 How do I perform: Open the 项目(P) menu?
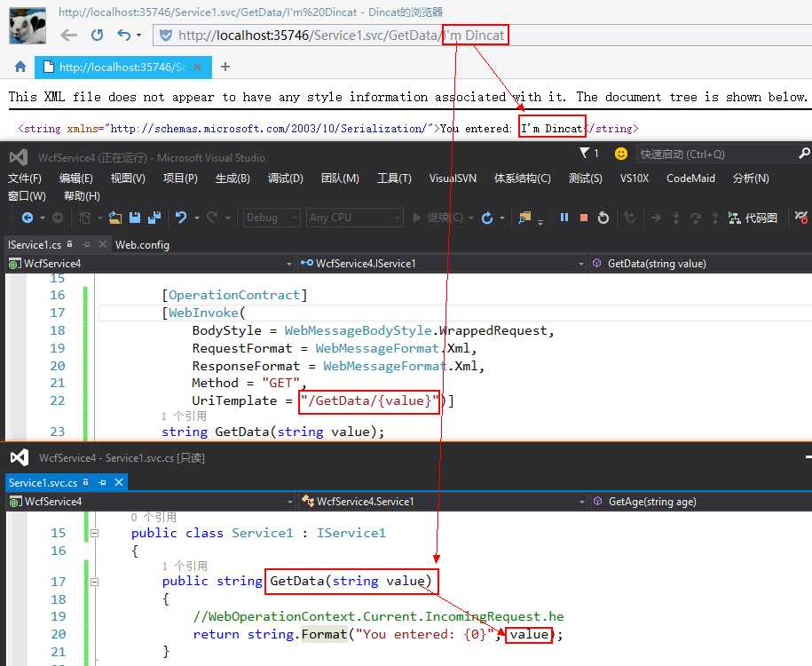coord(180,178)
